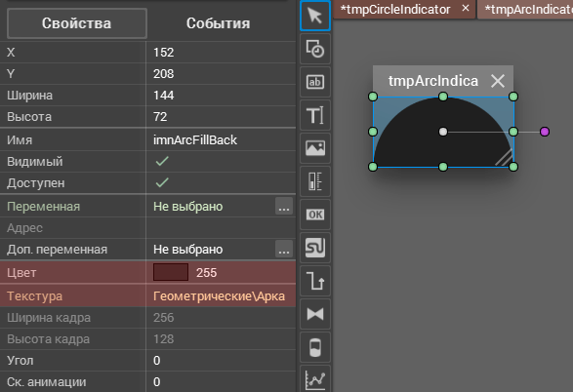Choose the image insert tool

315,148
